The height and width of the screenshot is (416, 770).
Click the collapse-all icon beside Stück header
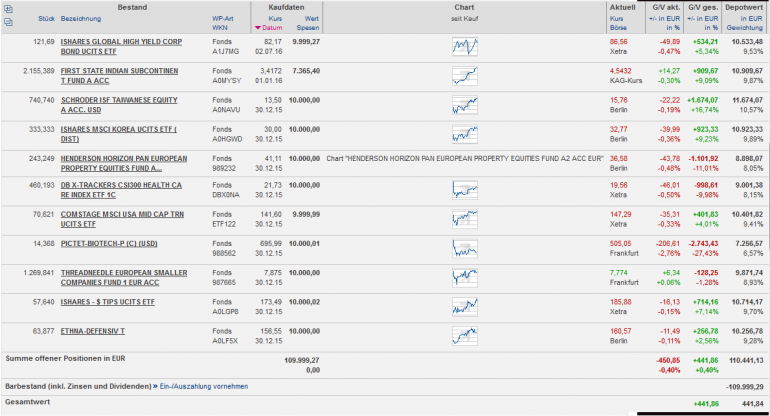click(x=8, y=19)
